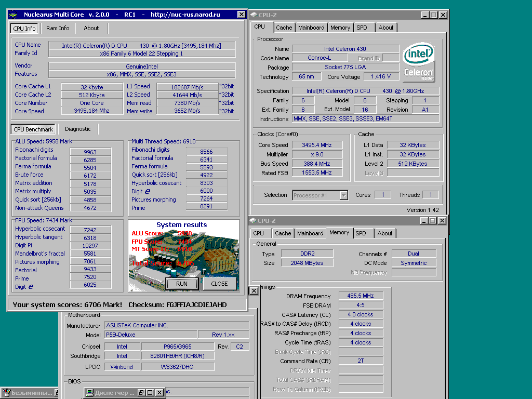The image size is (532, 399).
Task: Click the Memory Type DDR2 value
Action: coord(307,254)
